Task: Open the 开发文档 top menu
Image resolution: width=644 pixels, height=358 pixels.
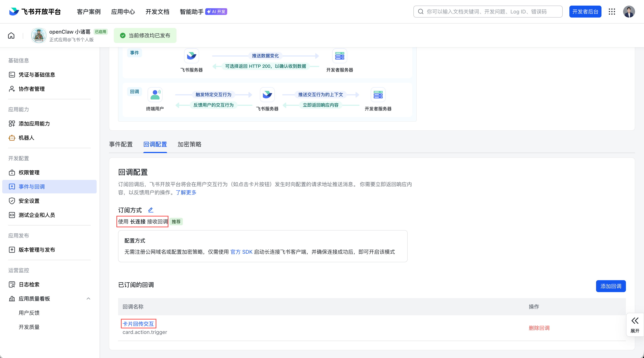Action: tap(157, 12)
